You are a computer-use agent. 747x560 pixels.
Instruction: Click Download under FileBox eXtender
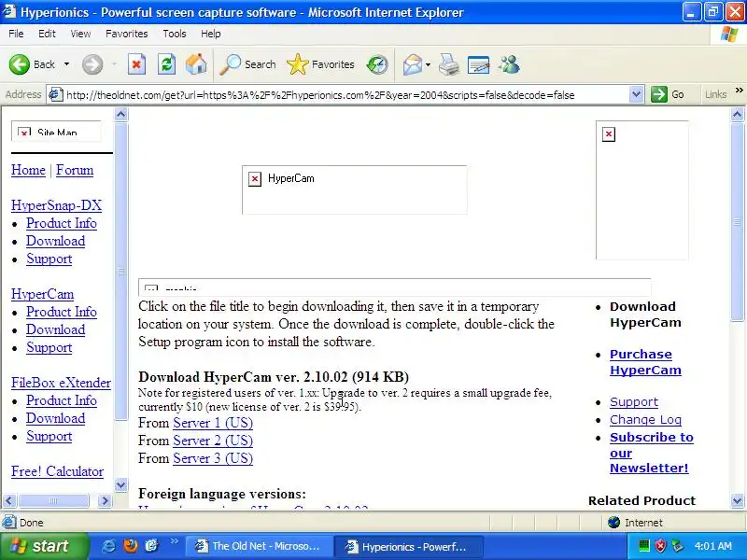56,418
